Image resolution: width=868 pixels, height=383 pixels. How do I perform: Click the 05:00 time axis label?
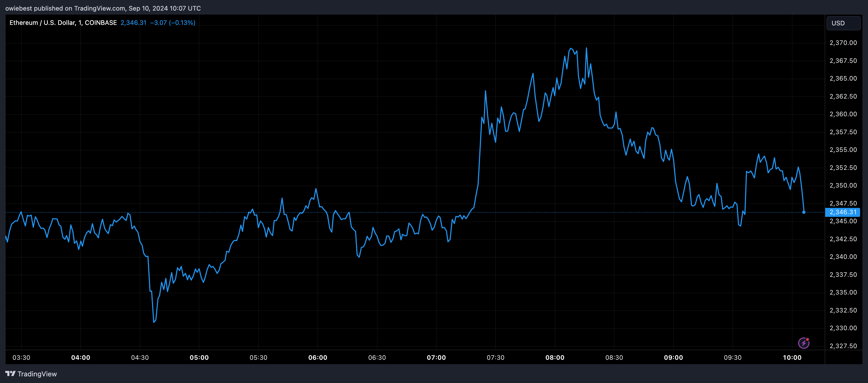click(199, 357)
